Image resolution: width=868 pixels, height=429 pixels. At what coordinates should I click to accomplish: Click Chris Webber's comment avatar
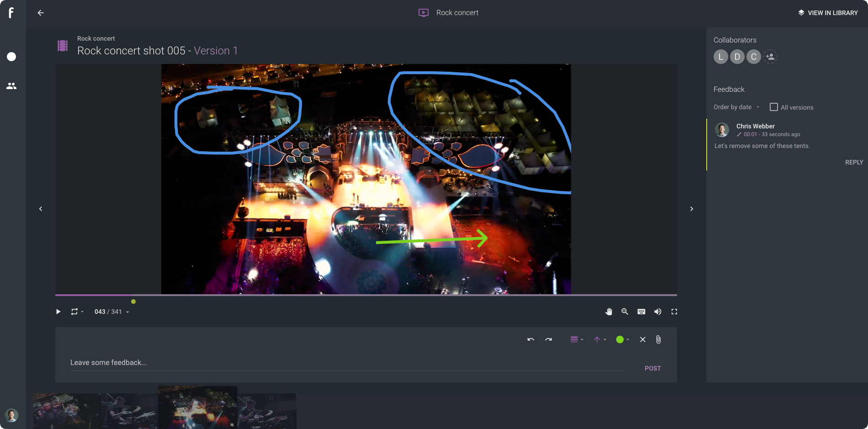[722, 130]
